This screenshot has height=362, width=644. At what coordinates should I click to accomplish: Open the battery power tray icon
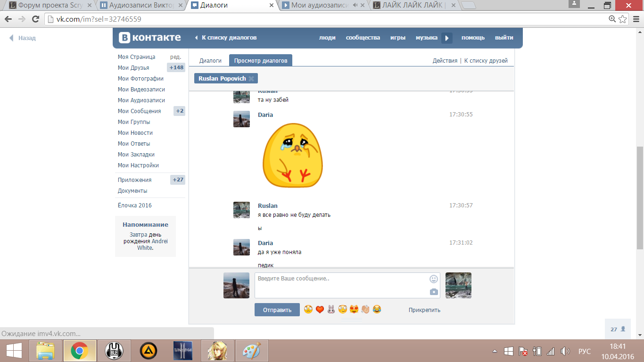tap(537, 351)
